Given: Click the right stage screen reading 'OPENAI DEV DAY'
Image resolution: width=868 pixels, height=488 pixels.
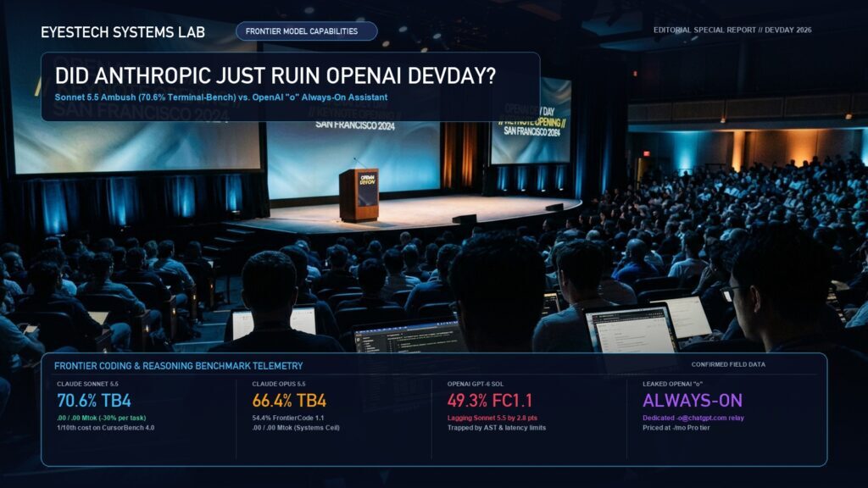Looking at the screenshot, I should pyautogui.click(x=531, y=120).
